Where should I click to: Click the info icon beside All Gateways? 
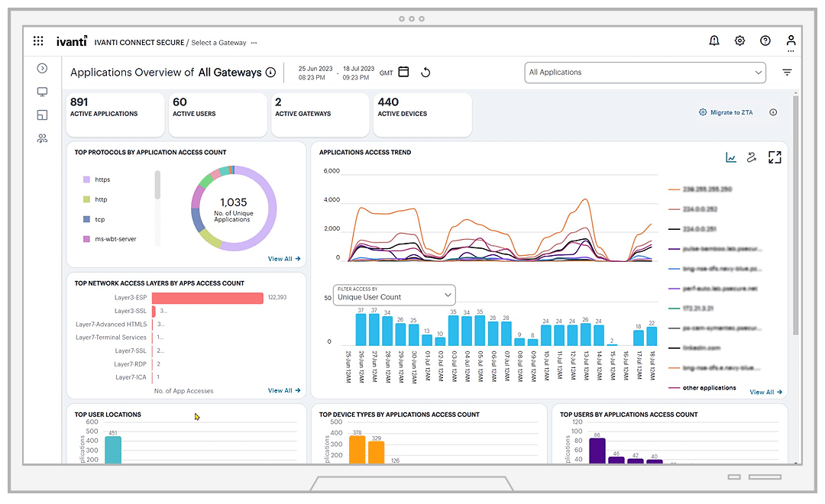(x=270, y=73)
